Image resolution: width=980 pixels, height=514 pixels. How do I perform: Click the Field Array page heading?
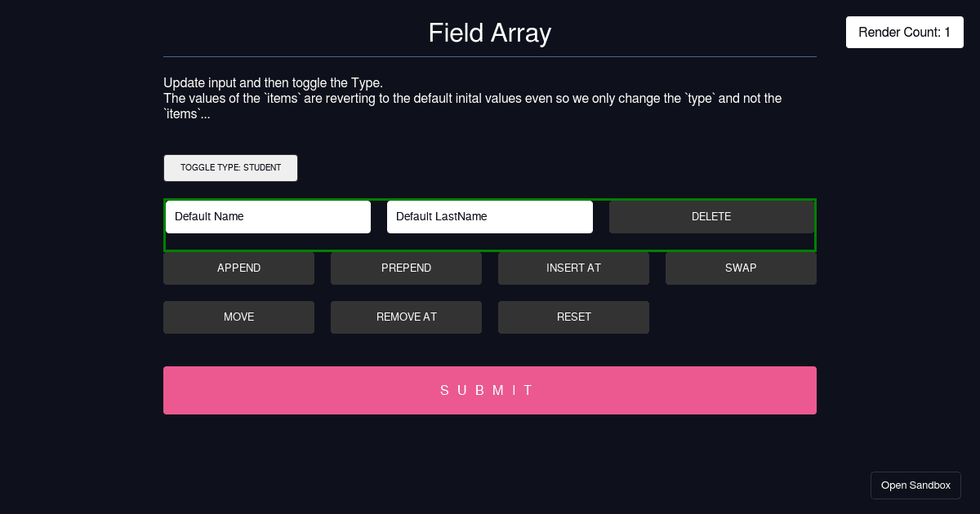pyautogui.click(x=490, y=33)
